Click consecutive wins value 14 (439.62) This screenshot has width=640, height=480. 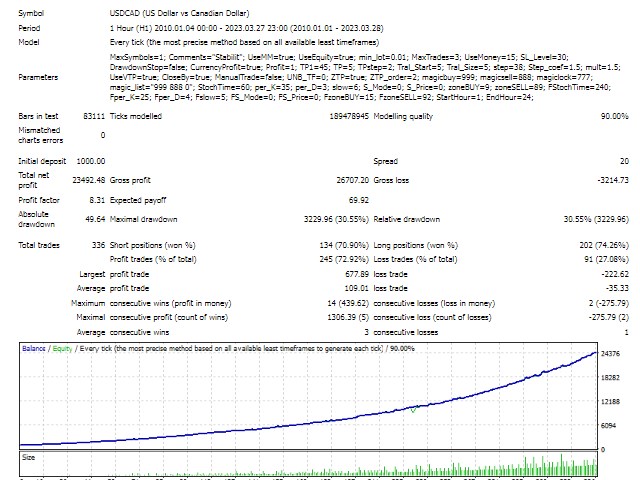pyautogui.click(x=348, y=303)
